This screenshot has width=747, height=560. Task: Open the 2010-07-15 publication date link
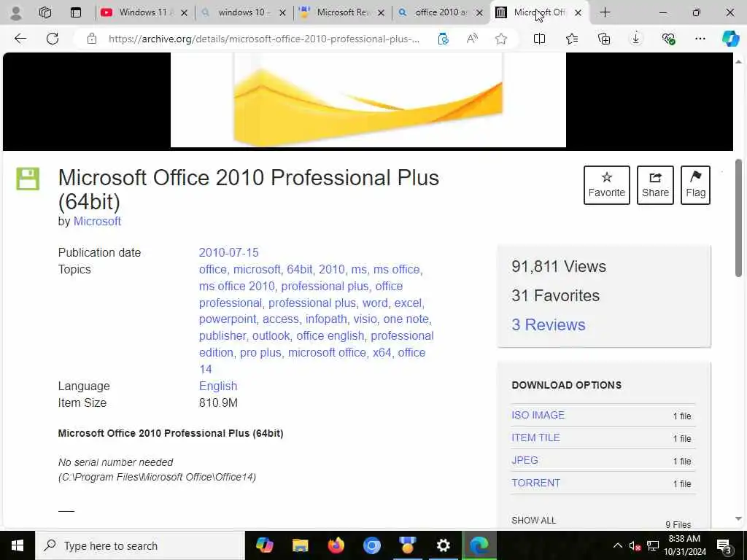tap(228, 252)
